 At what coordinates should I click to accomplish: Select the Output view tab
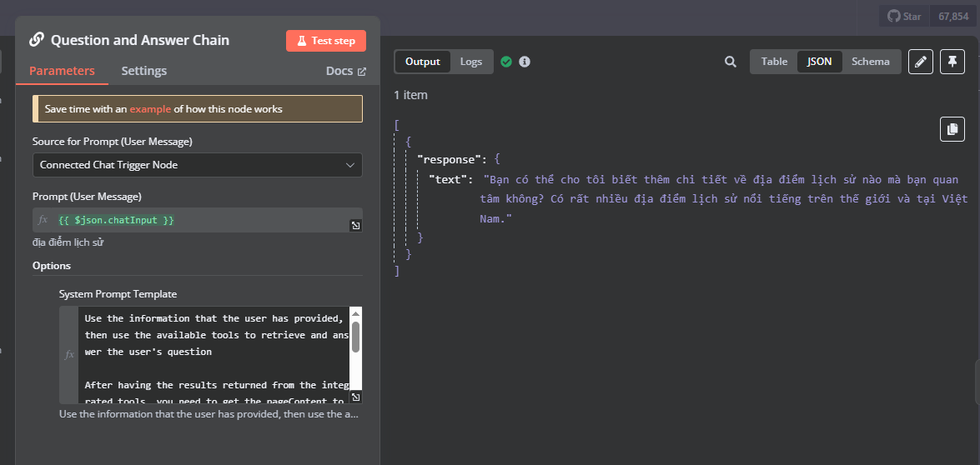click(423, 62)
